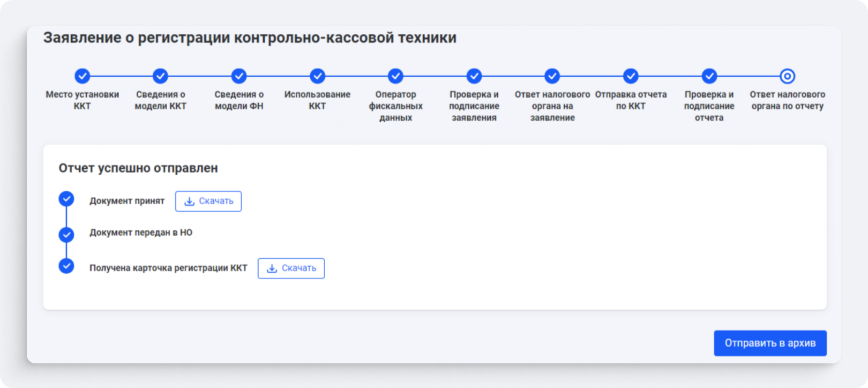Go to 'Проверка и подписание отчета' step

pos(709,76)
